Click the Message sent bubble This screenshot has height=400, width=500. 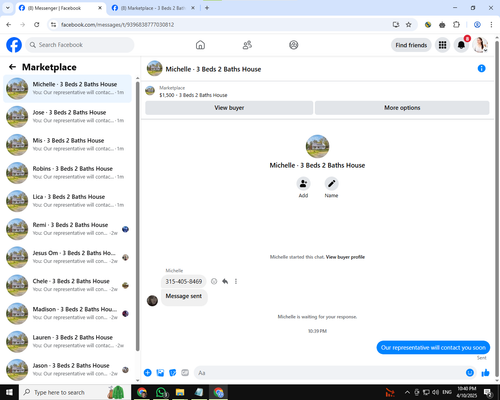tap(184, 296)
